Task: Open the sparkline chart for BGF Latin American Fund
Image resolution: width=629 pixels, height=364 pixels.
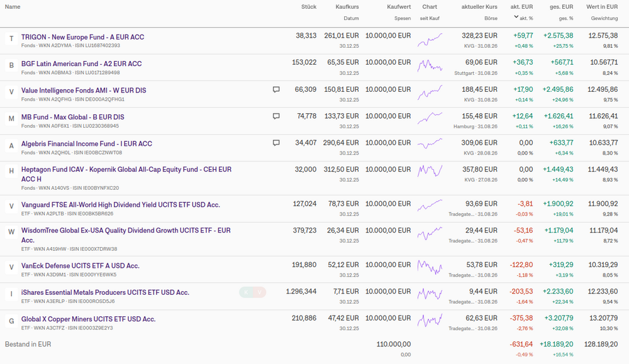Action: point(430,66)
